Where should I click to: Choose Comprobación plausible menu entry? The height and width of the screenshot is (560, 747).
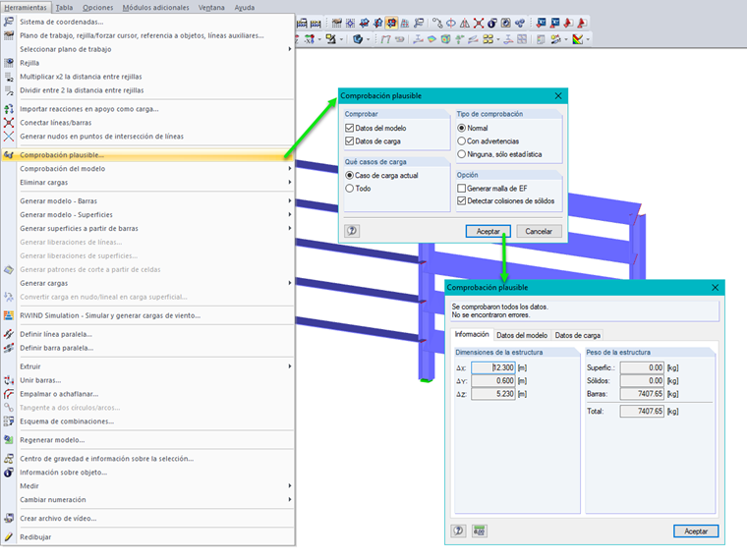[x=148, y=155]
